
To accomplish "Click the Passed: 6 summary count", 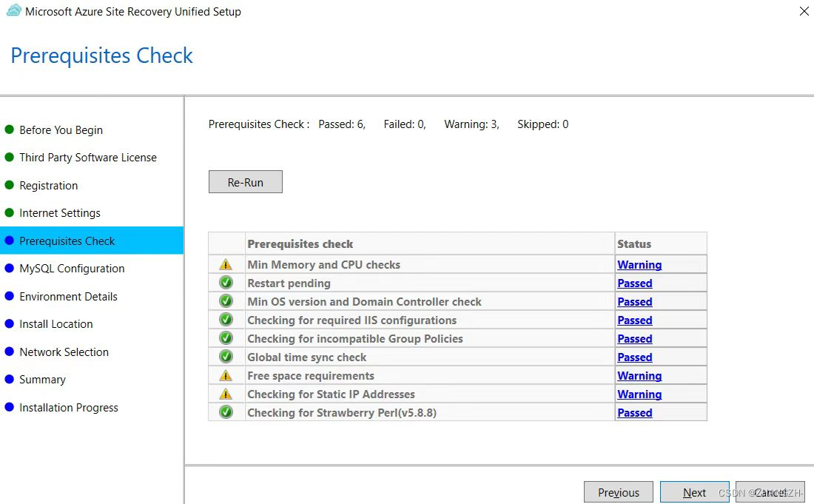I will (342, 124).
